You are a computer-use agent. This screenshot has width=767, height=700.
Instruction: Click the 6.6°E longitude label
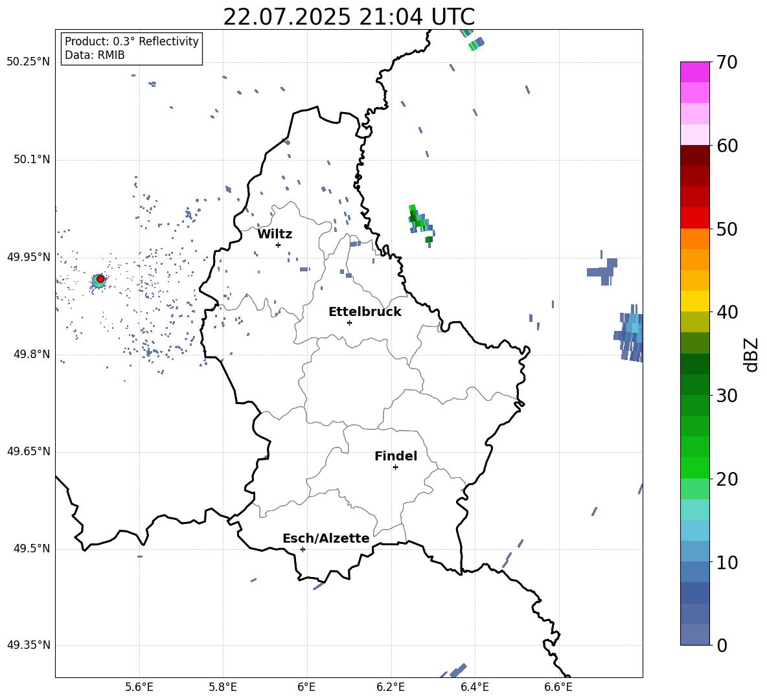pyautogui.click(x=558, y=687)
